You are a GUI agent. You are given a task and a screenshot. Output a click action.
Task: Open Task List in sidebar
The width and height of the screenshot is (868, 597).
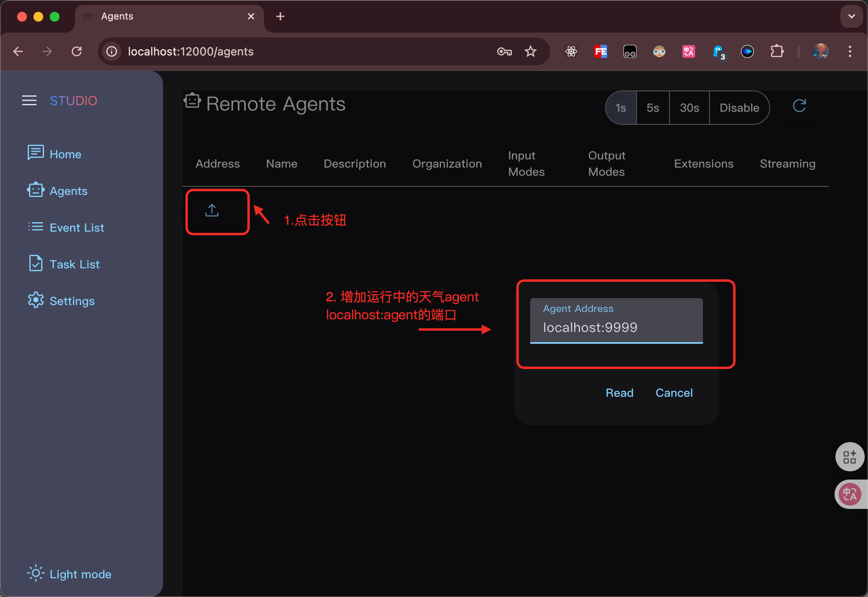coord(74,264)
